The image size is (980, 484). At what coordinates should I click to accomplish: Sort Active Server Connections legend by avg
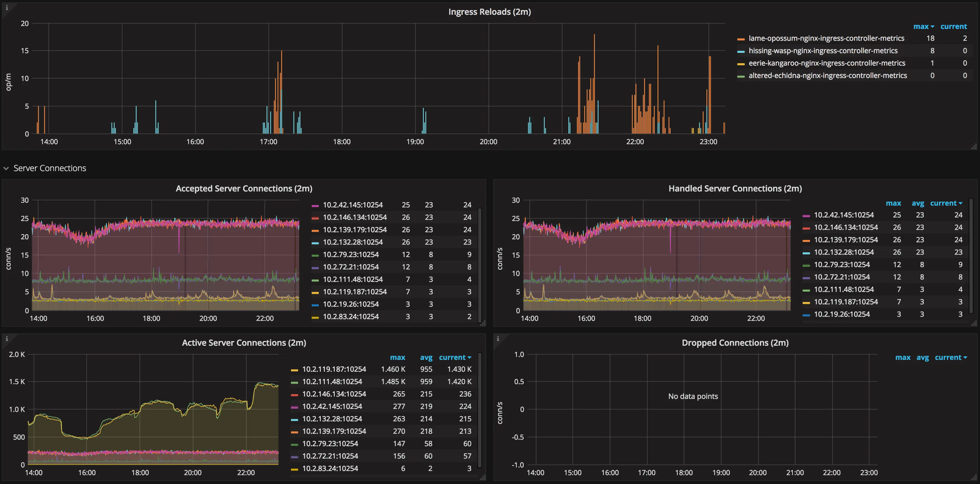[x=426, y=358]
